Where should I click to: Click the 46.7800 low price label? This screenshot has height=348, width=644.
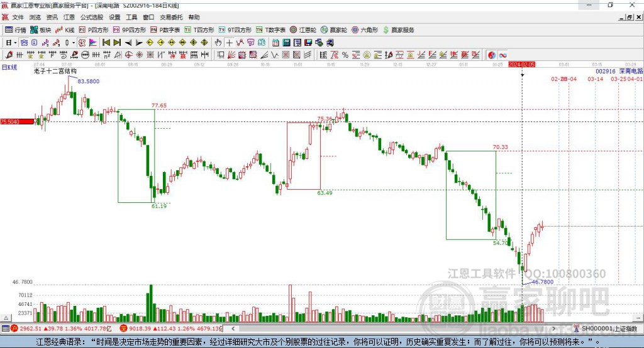coord(543,282)
